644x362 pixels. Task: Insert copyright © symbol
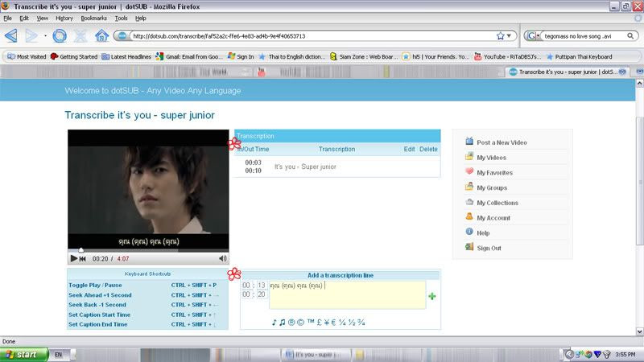point(300,323)
